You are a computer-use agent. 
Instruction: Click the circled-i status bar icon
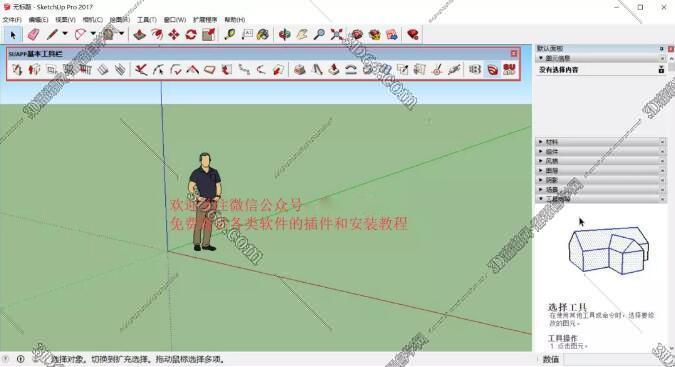[x=20, y=359]
